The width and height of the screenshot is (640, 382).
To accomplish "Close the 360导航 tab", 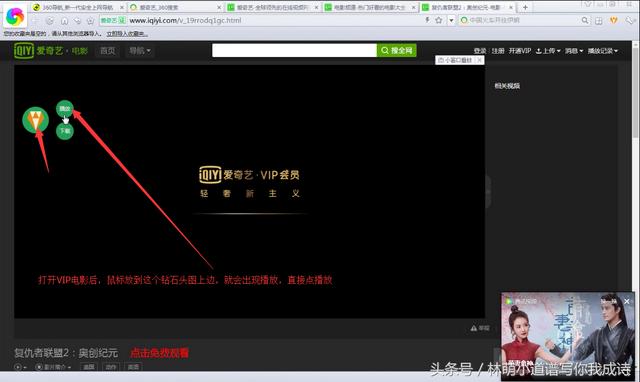I will click(121, 7).
